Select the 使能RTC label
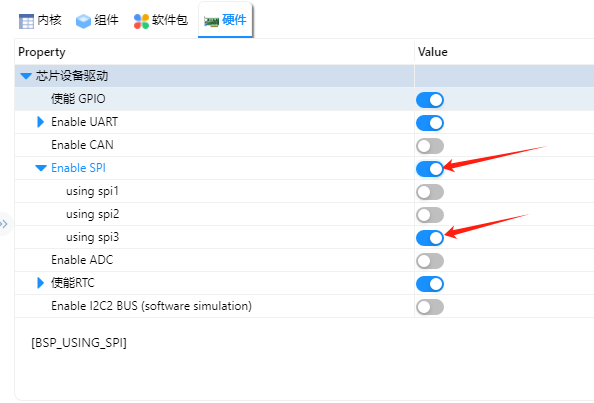This screenshot has height=403, width=594. (73, 283)
